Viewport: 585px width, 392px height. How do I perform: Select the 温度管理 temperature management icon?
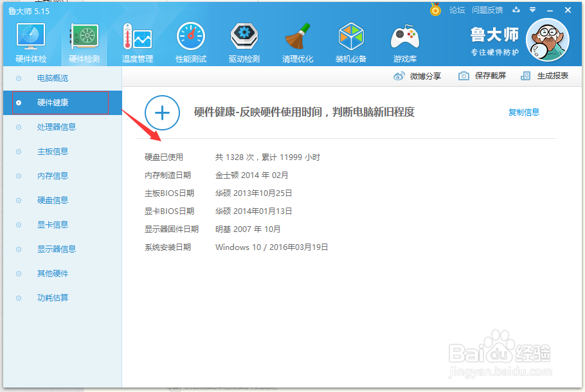(138, 42)
